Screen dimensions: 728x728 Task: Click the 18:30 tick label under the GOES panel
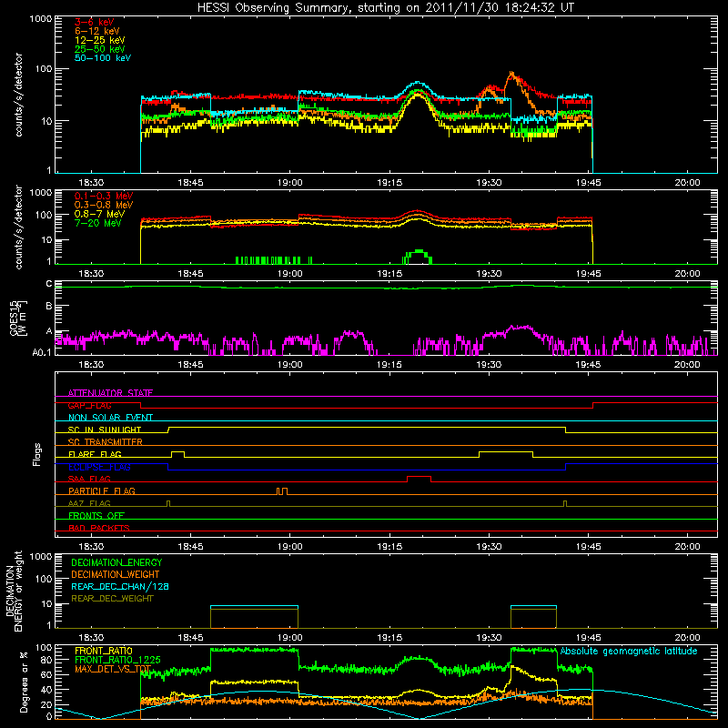[90, 365]
